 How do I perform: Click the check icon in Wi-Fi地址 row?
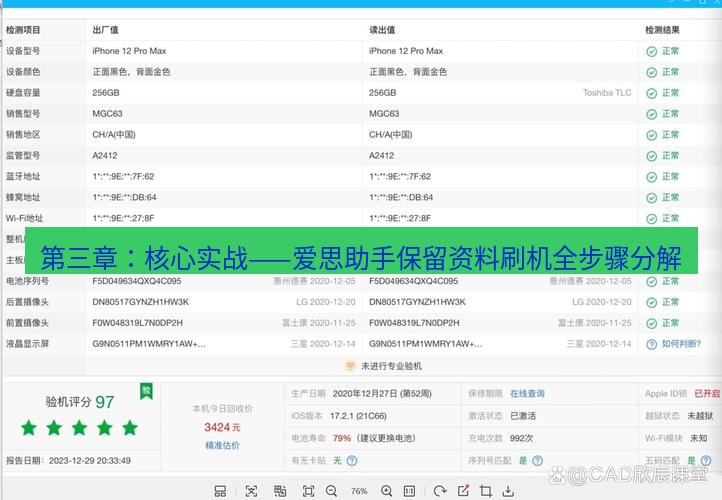click(651, 219)
